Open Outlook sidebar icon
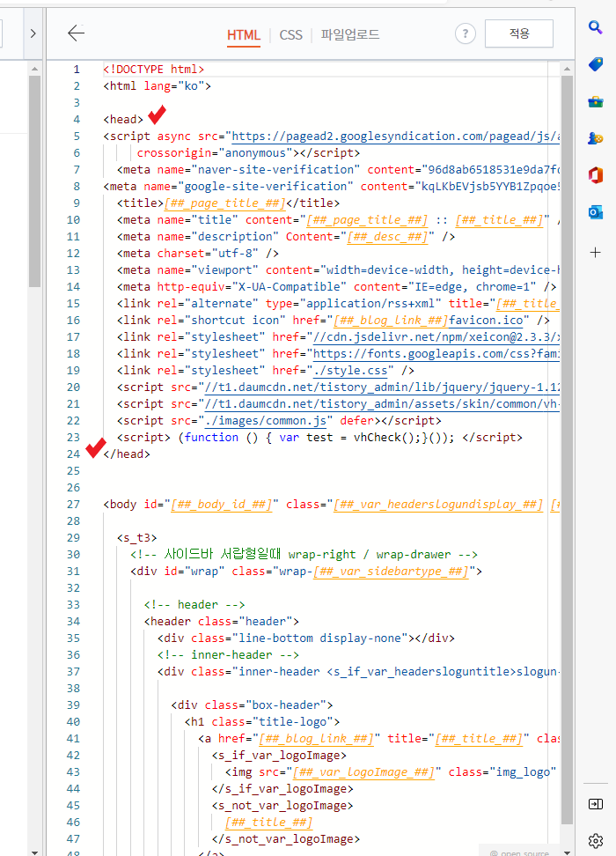Image resolution: width=616 pixels, height=856 pixels. pyautogui.click(x=595, y=212)
